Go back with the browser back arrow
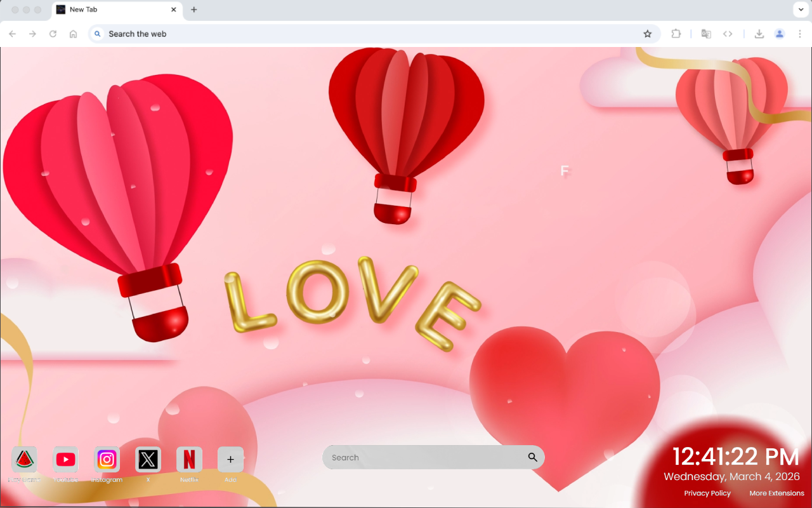The width and height of the screenshot is (812, 508). [13, 34]
